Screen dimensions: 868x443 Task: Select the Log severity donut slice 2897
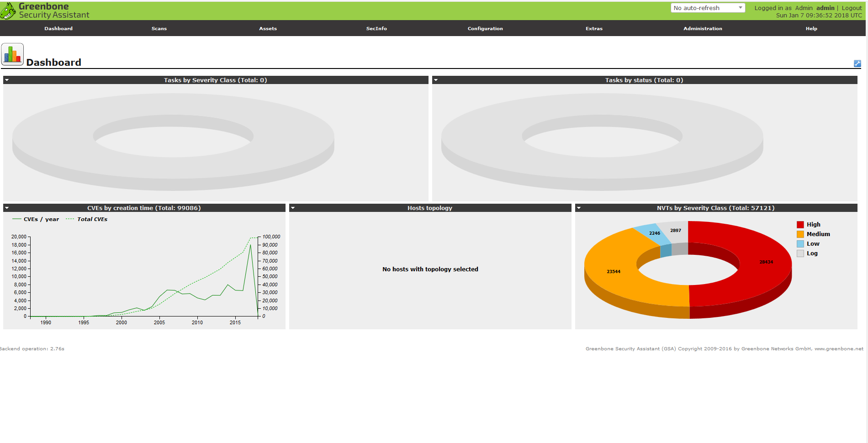(x=675, y=231)
